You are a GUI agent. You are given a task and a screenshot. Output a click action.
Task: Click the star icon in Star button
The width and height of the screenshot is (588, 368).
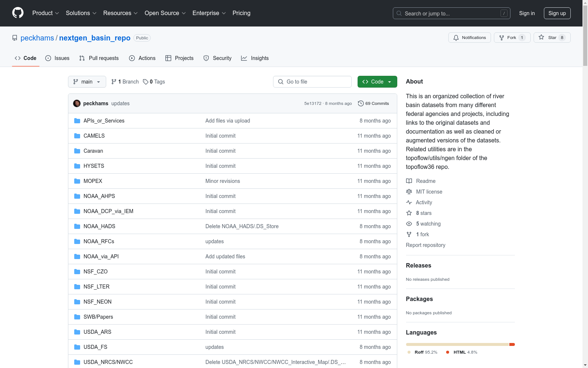(541, 37)
